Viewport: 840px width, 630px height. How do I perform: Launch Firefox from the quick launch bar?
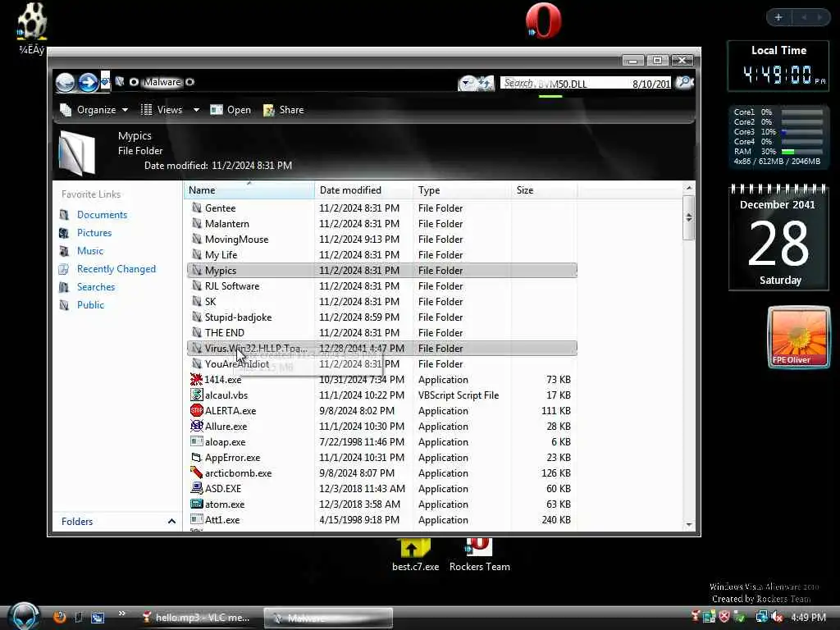pyautogui.click(x=59, y=617)
